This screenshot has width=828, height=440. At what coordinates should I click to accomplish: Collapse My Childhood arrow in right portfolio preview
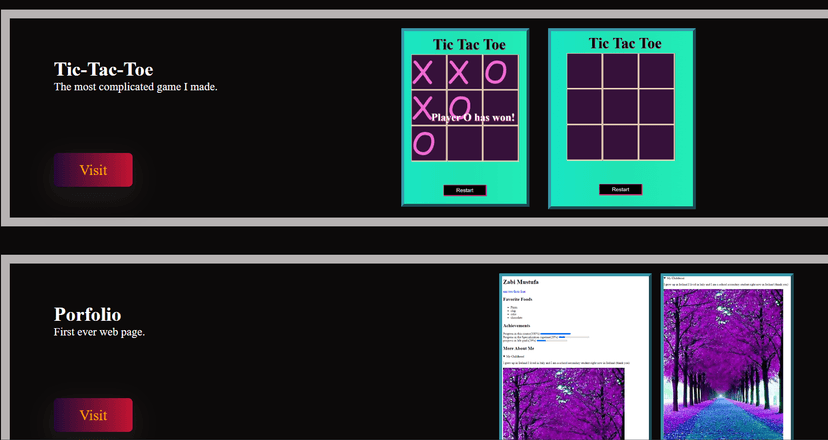point(665,277)
